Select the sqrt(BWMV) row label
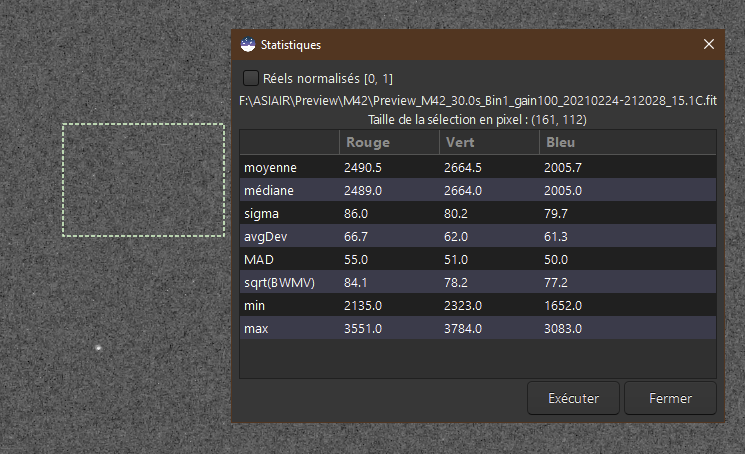The image size is (745, 454). [x=279, y=283]
